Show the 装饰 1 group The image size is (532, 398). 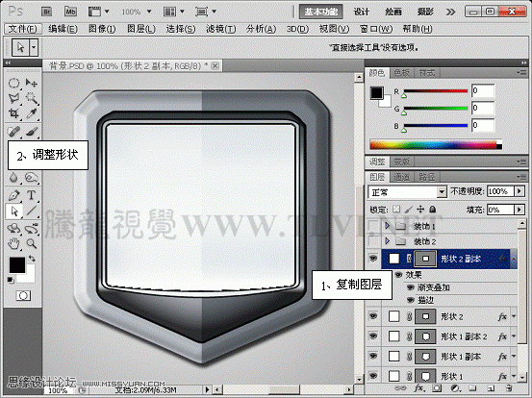(373, 226)
